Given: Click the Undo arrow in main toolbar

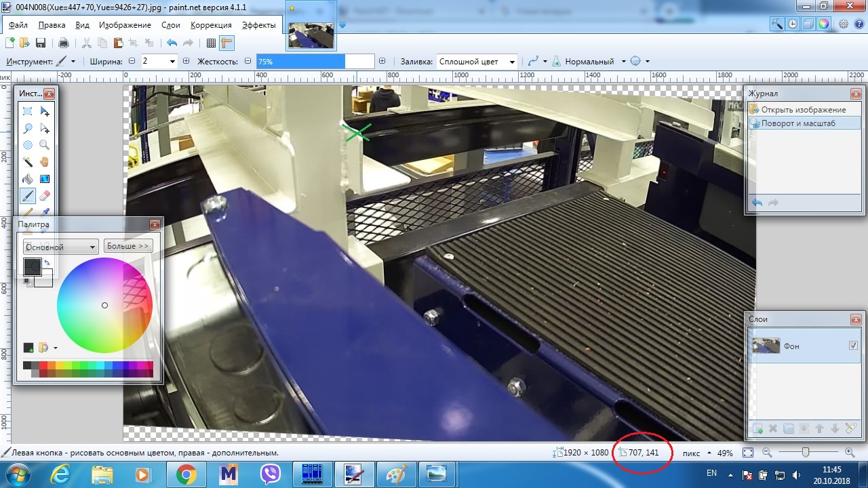Looking at the screenshot, I should 172,43.
